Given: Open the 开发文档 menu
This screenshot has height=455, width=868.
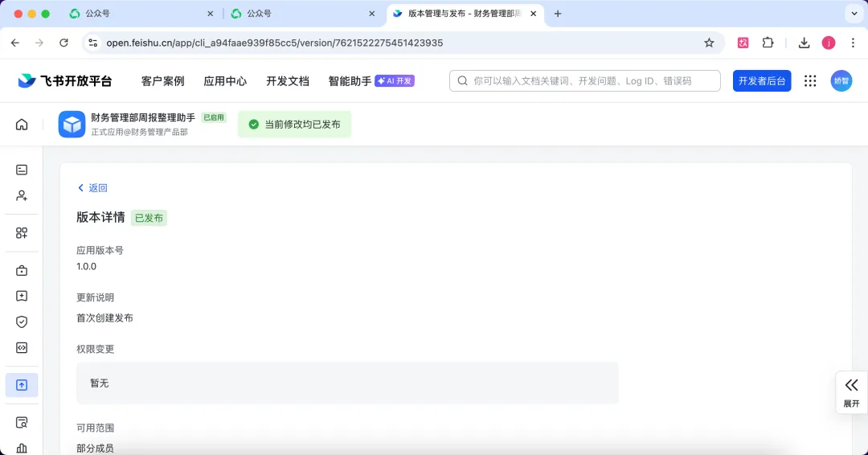Looking at the screenshot, I should [287, 81].
